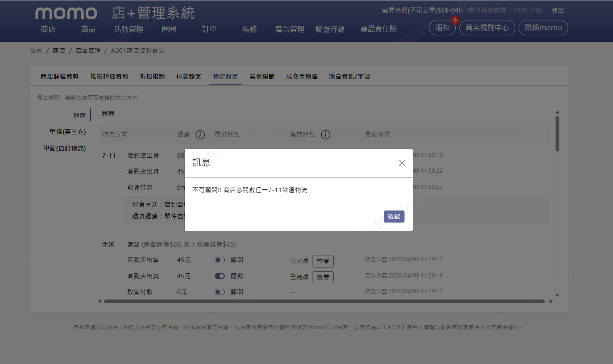Viewport: 613px width, 364px height.
Task: Toggle the 全家 店到店出貨 switch
Action: [220, 260]
